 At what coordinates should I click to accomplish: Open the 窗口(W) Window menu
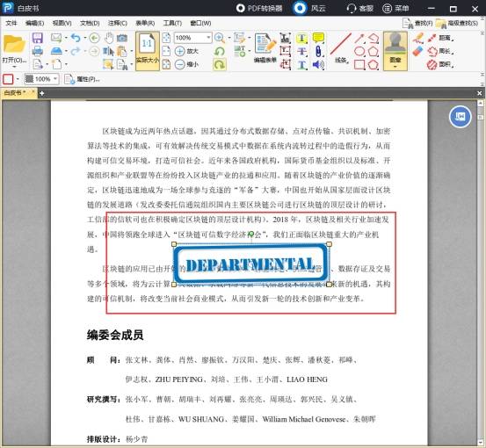click(x=200, y=23)
